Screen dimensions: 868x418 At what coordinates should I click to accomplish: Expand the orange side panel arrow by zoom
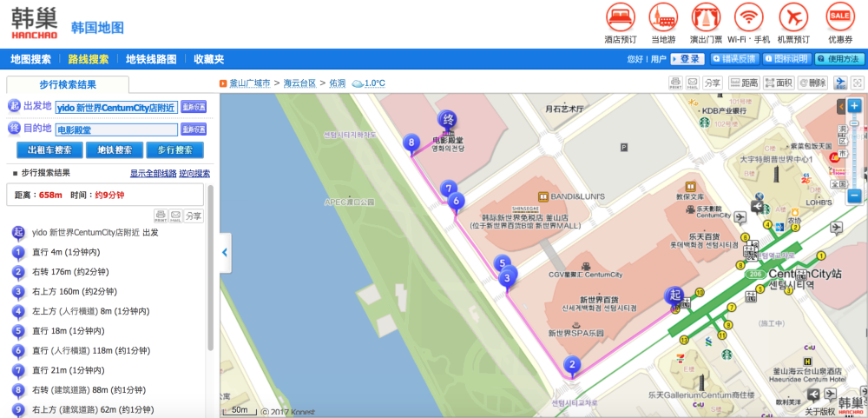841,106
